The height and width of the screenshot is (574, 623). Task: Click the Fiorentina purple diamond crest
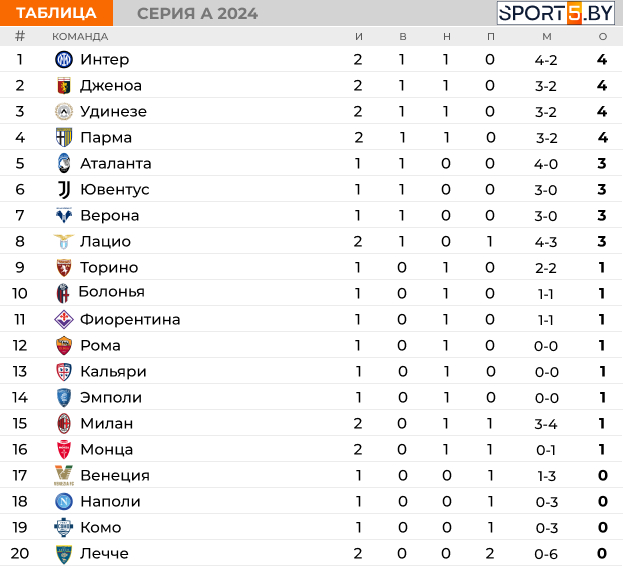coord(64,319)
